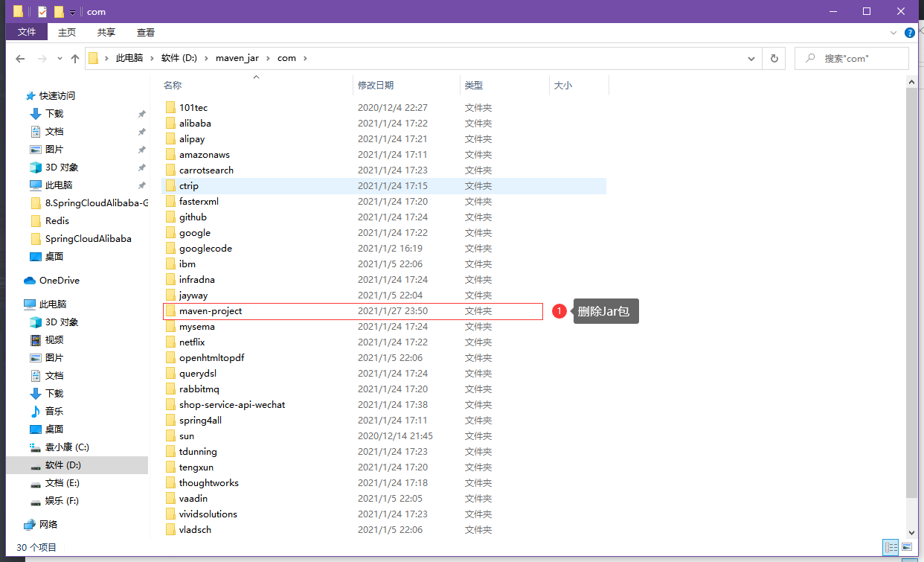Open the 共享 ribbon tab
Screen dimensions: 924x562
[x=106, y=32]
